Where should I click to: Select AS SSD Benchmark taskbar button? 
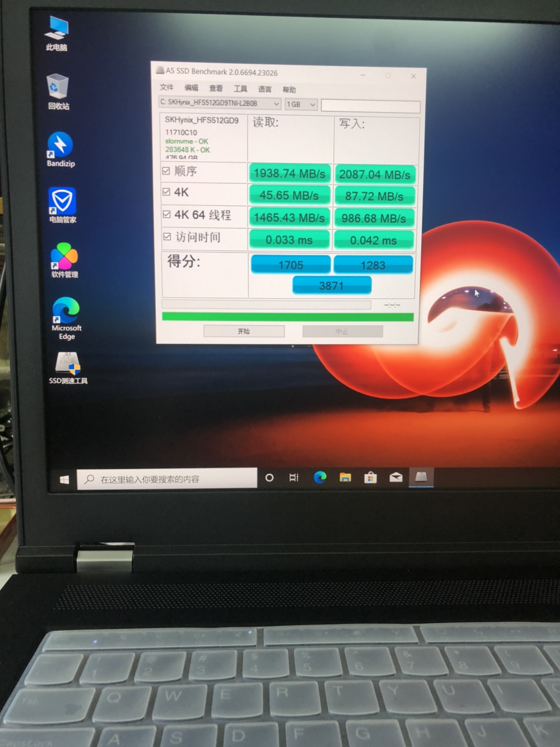pos(421,477)
